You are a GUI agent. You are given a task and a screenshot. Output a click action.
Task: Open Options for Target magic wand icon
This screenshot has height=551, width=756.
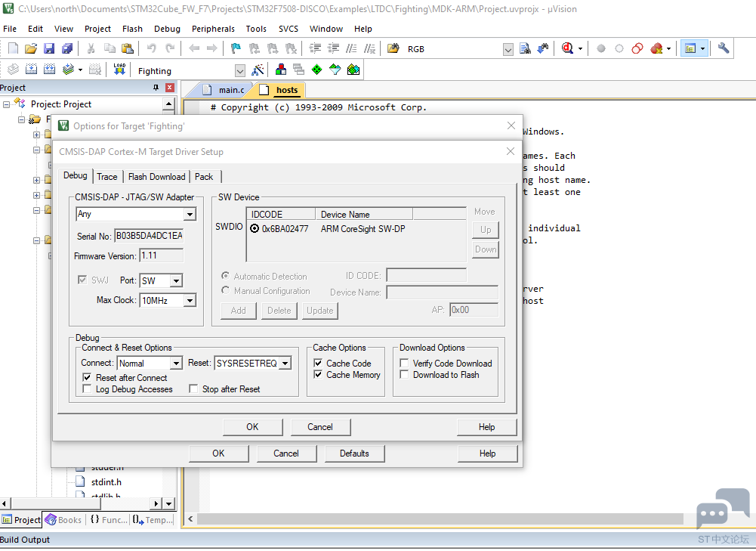(x=258, y=70)
